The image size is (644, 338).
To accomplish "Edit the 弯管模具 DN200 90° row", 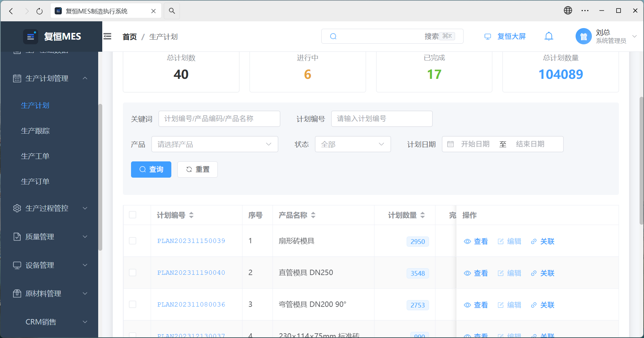I will click(509, 305).
